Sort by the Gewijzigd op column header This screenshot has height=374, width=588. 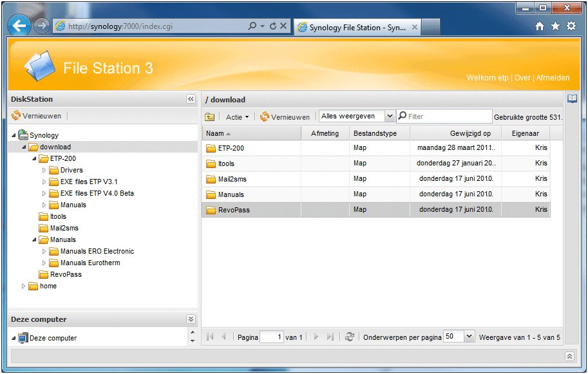point(456,133)
